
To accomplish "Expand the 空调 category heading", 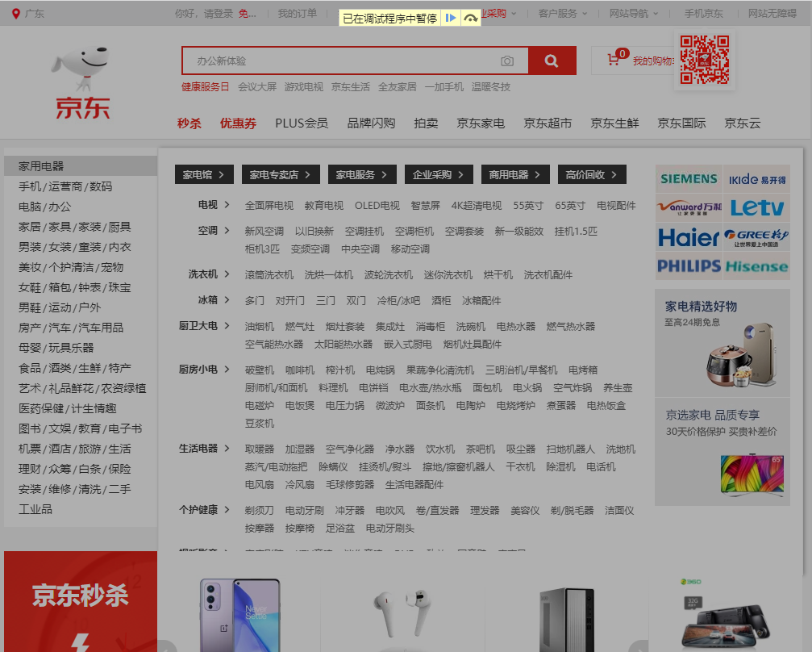I will 214,230.
